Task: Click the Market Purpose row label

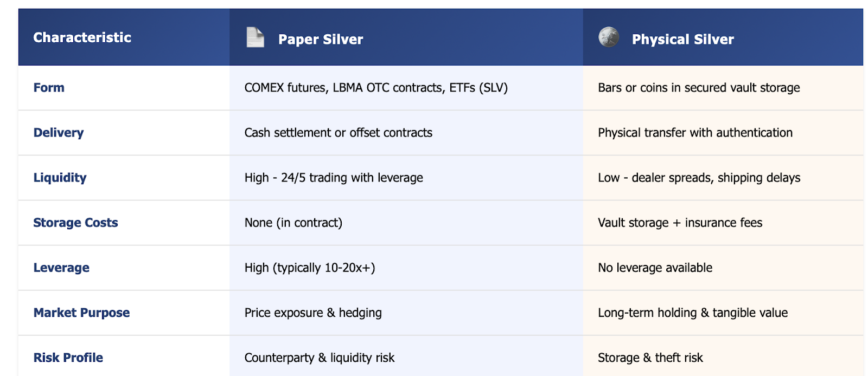Action: (82, 313)
